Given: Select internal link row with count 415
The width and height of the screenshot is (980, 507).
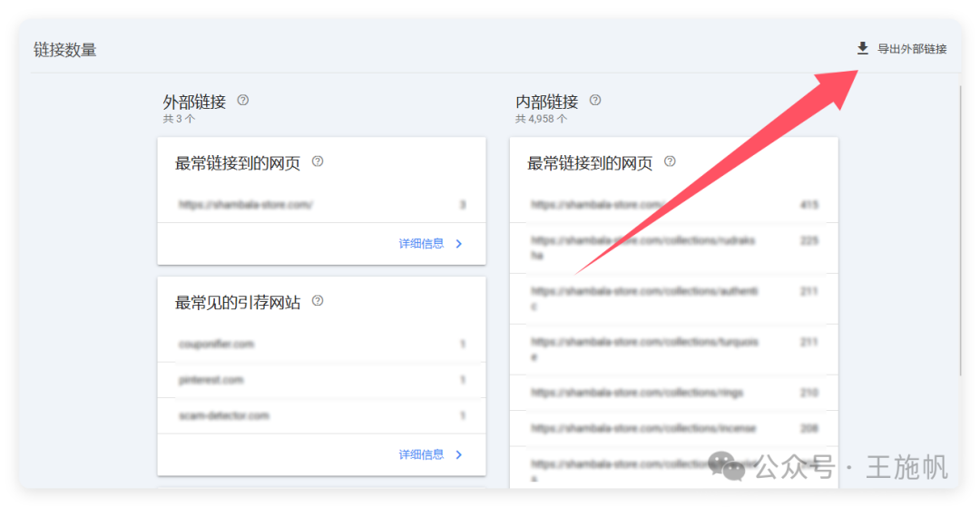Looking at the screenshot, I should (x=673, y=205).
